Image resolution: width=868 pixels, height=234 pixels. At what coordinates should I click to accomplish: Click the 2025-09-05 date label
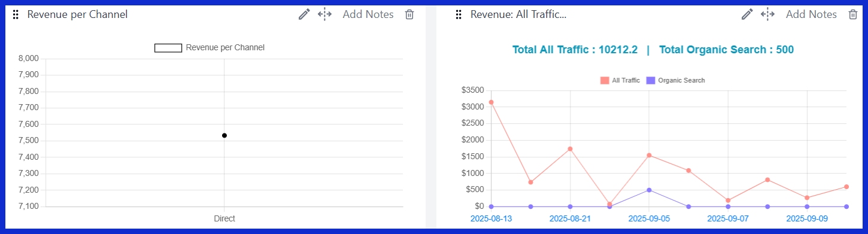(x=649, y=218)
